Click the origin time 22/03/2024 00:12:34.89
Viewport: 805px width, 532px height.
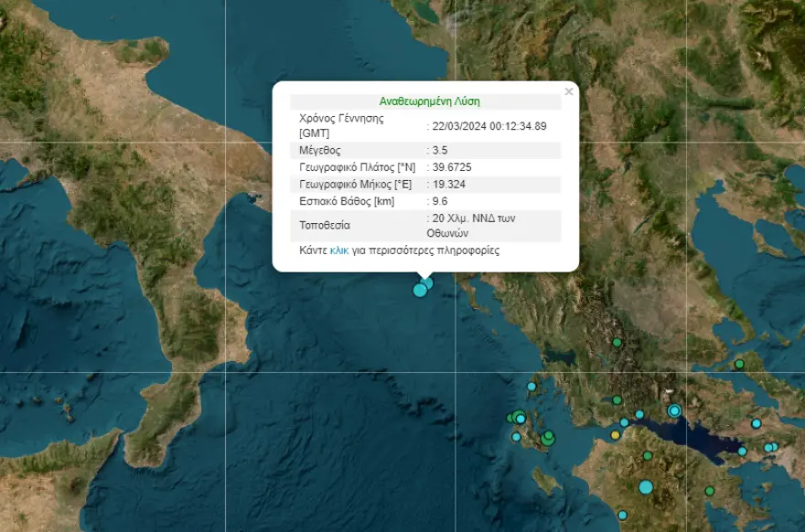point(488,126)
